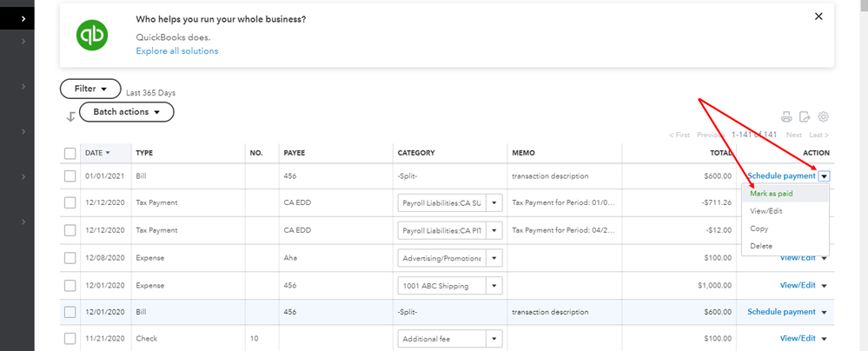Toggle the select-all checkbox in the header
Screen dimensions: 868x351
coord(70,153)
